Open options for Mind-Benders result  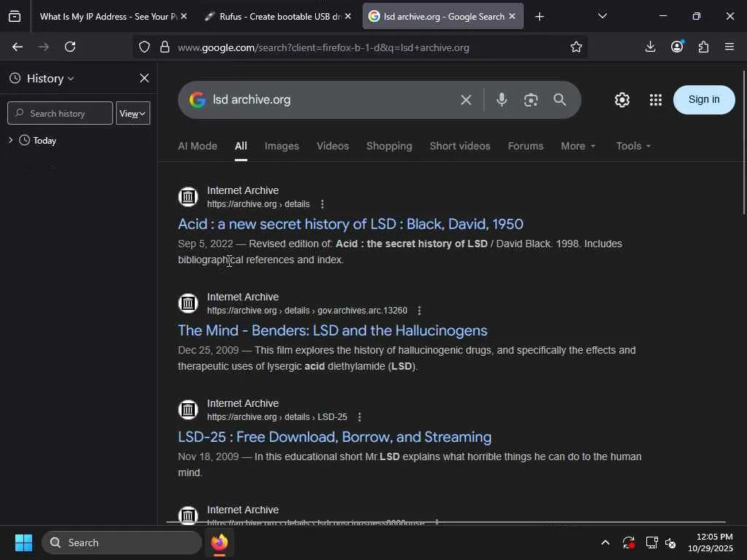419,311
